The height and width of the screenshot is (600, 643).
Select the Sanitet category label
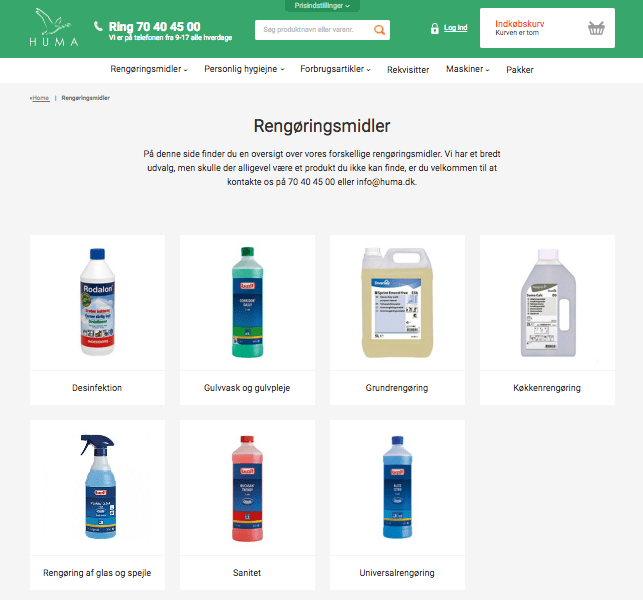[247, 573]
